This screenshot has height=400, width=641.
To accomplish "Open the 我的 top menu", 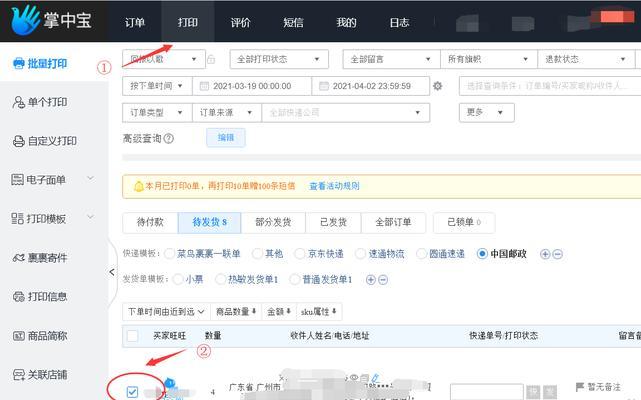I will [346, 22].
